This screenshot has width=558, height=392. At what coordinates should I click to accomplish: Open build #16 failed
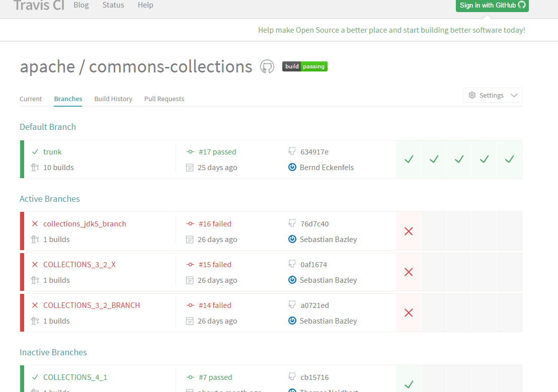pyautogui.click(x=215, y=223)
